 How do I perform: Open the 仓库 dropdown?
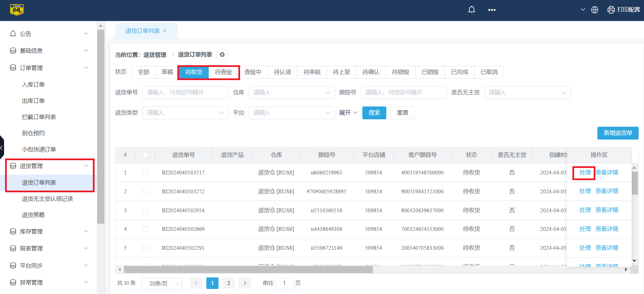tap(292, 93)
